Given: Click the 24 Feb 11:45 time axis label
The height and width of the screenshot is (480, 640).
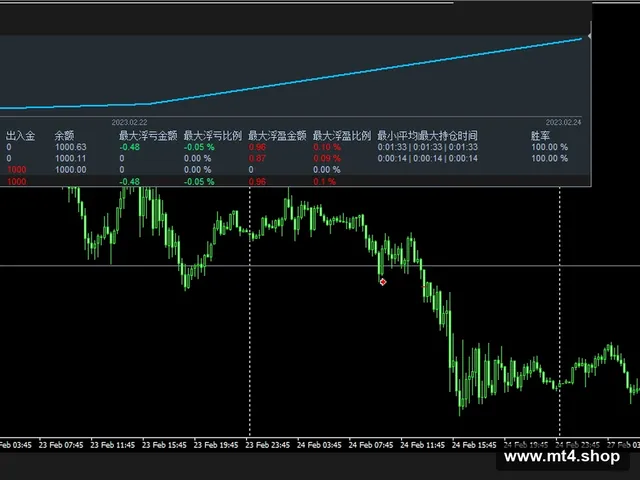Looking at the screenshot, I should click(422, 445).
